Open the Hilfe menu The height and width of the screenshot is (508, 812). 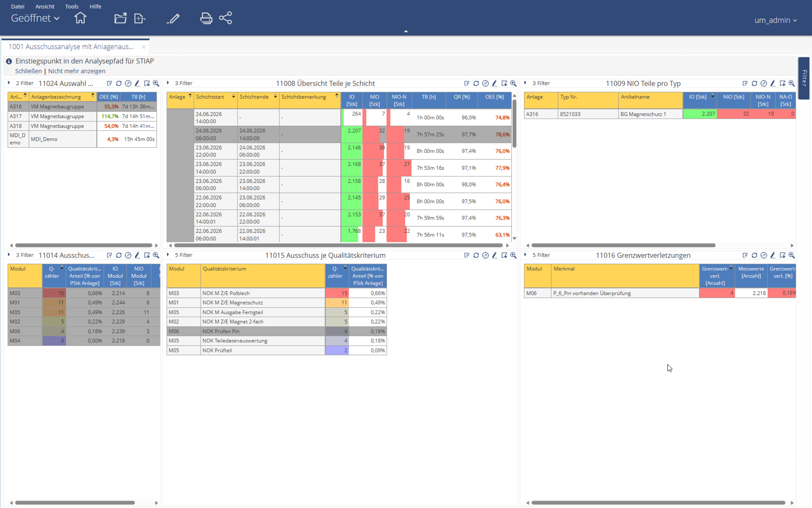(x=95, y=6)
